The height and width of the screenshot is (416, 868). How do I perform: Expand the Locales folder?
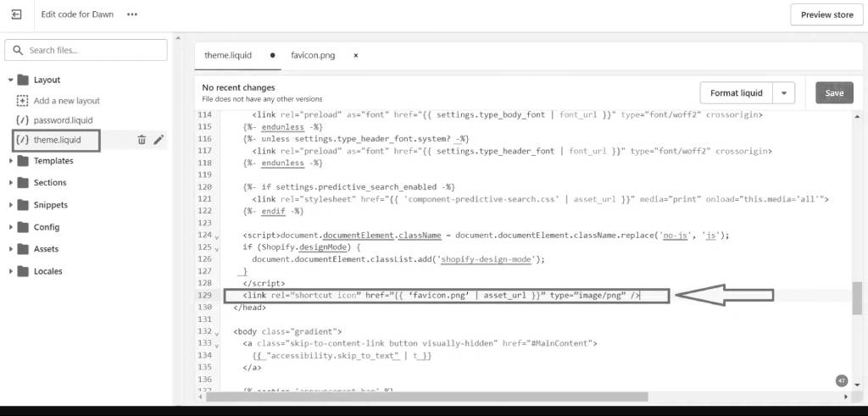point(10,271)
